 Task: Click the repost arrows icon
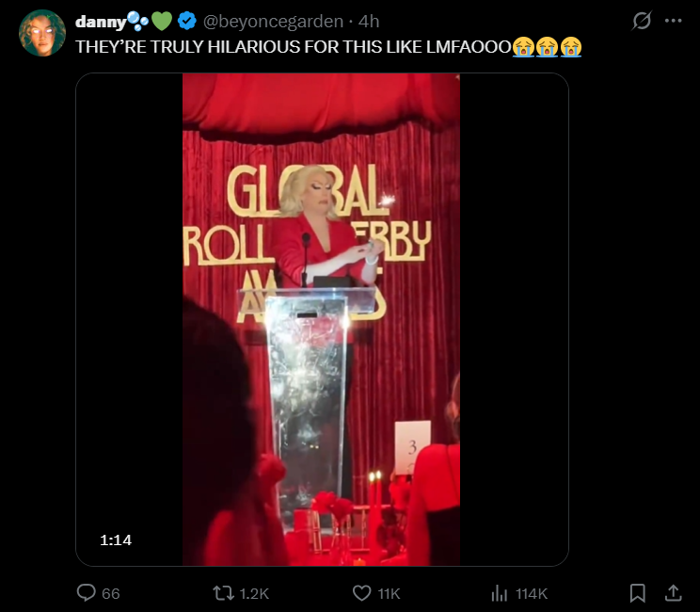[x=223, y=593]
